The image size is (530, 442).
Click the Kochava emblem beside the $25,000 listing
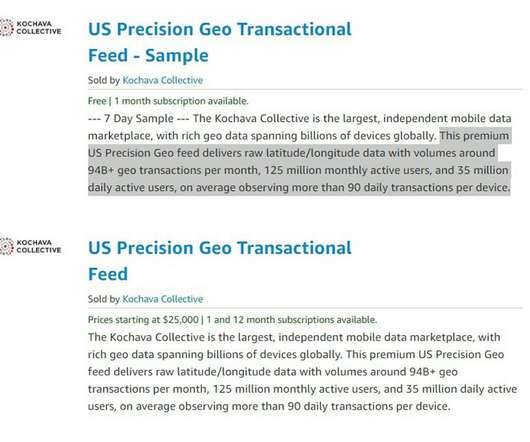click(6, 246)
